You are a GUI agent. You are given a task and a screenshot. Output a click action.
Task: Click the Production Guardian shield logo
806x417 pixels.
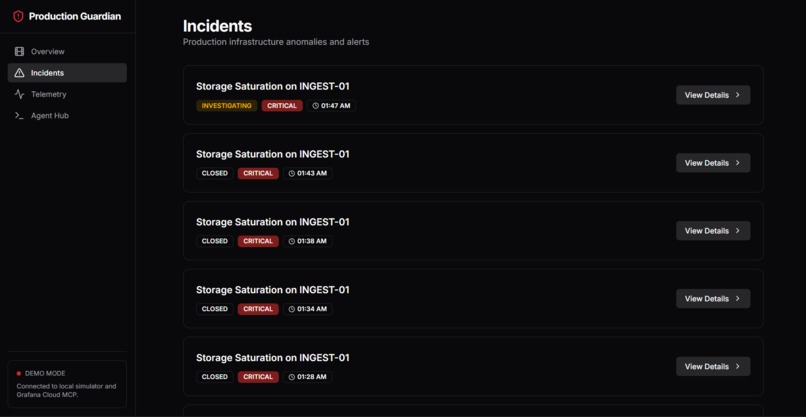coord(19,16)
